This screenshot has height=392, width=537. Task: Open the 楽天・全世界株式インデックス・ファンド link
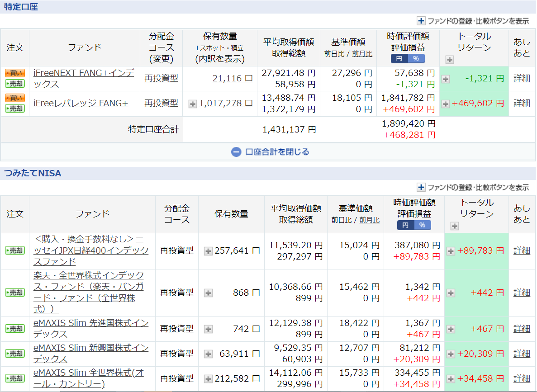coord(88,293)
